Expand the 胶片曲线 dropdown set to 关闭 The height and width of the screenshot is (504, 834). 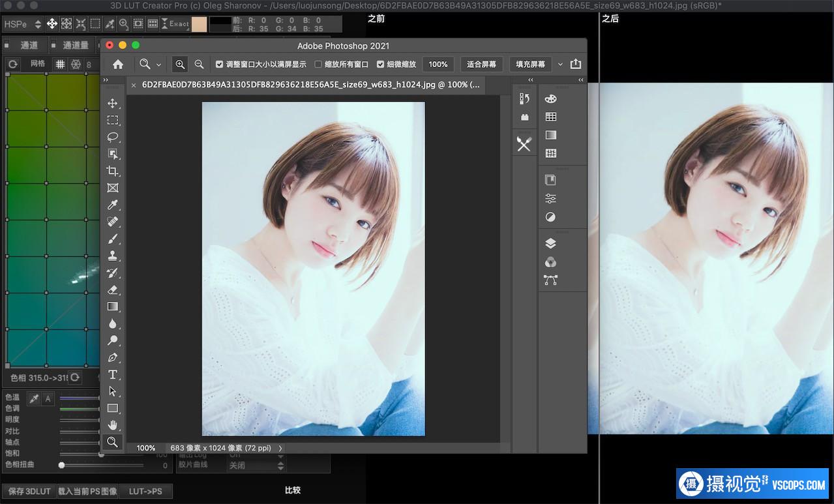pos(256,466)
